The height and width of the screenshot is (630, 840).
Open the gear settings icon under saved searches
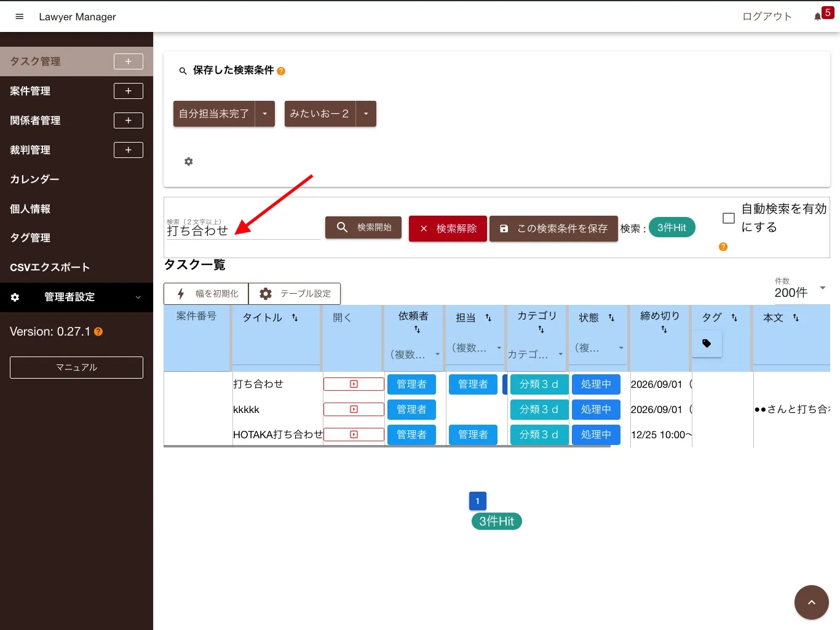point(189,162)
